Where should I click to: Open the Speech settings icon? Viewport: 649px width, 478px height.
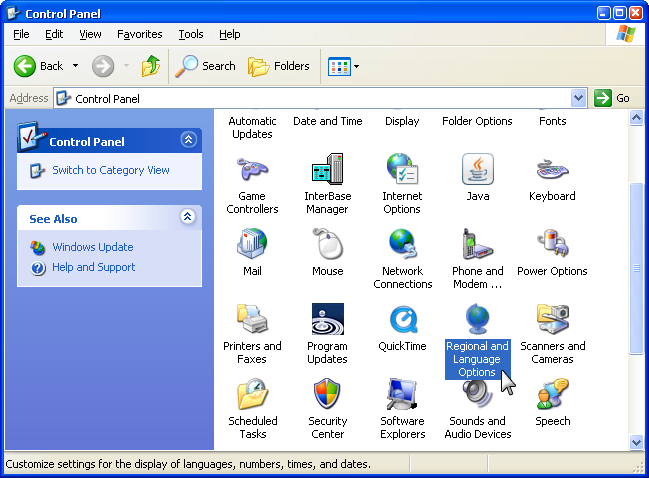point(553,394)
